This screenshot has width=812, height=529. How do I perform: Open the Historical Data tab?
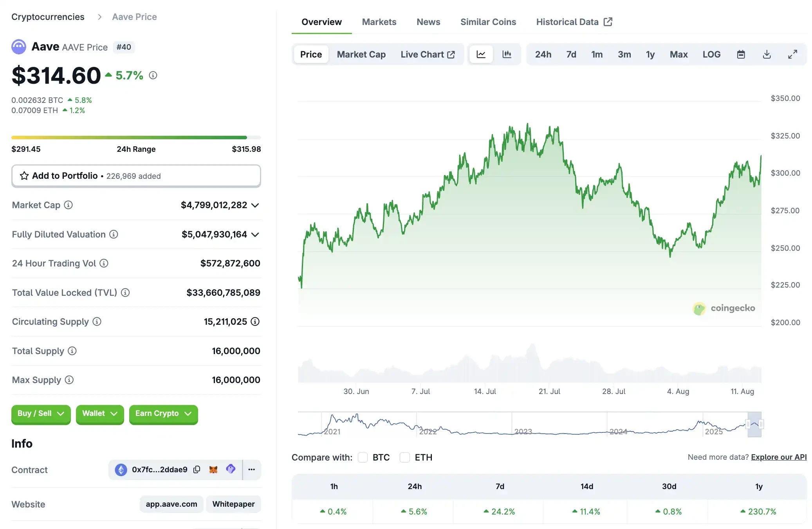567,22
